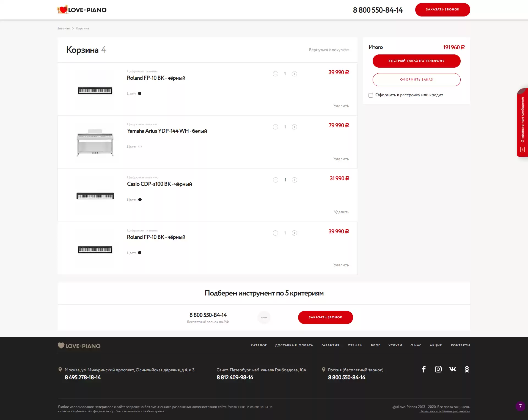This screenshot has width=528, height=420.
Task: Click Casio CDP-s100 BK product thumbnail
Action: (x=95, y=196)
